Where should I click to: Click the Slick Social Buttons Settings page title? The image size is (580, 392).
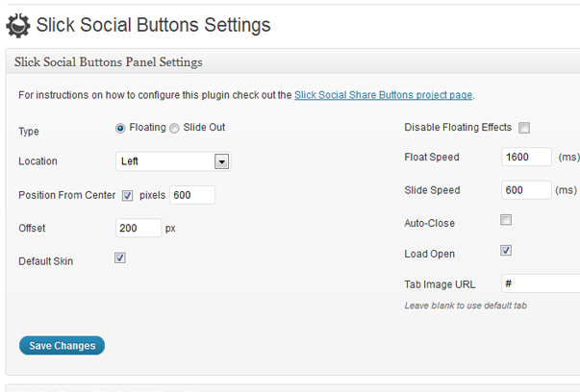(x=153, y=25)
